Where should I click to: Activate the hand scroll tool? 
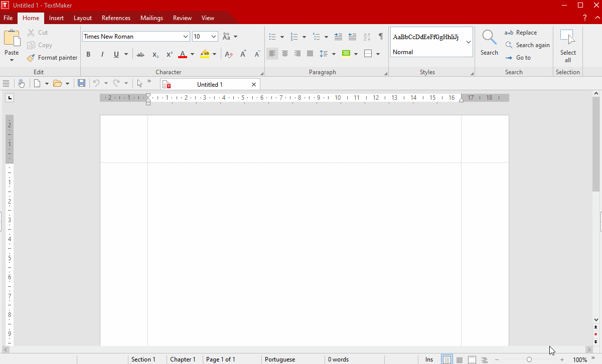[21, 83]
